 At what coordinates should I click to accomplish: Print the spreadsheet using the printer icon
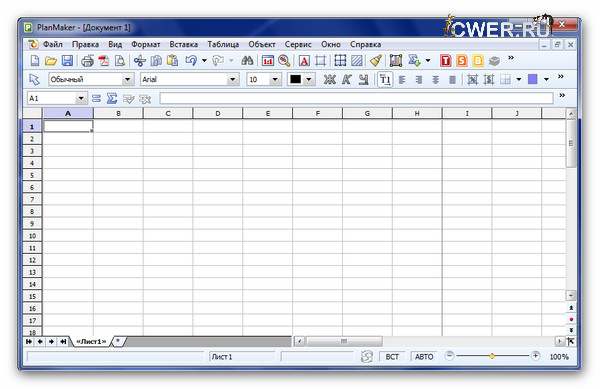tap(87, 60)
